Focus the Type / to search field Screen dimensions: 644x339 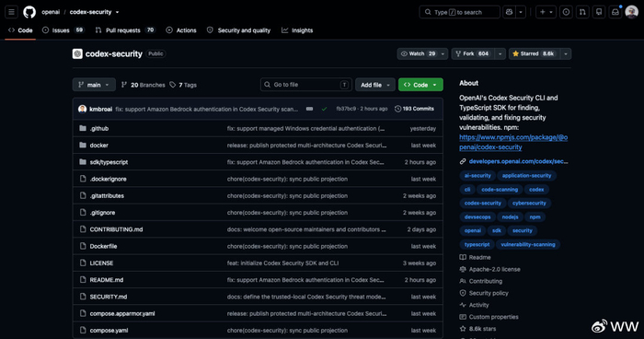460,12
